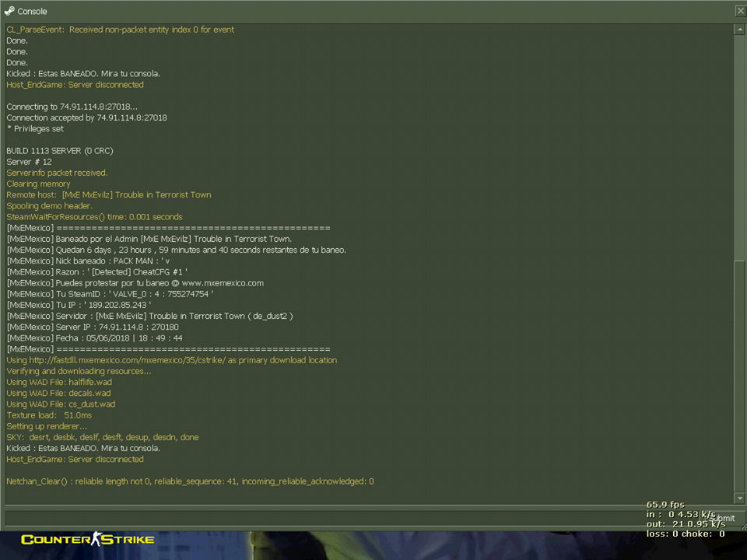Viewport: 747px width, 560px height.
Task: Click the "Using WAD File: cs_dust.wad" line
Action: click(x=61, y=404)
